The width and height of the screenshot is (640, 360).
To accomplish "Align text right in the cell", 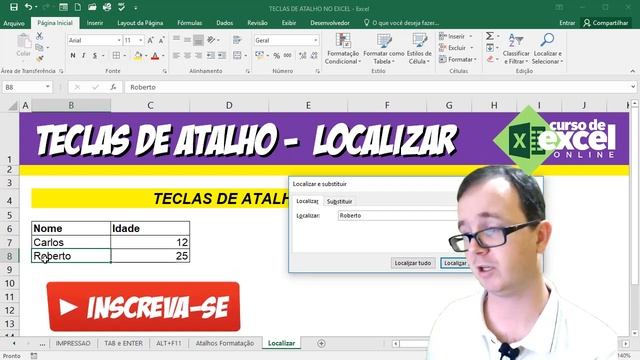I will pyautogui.click(x=198, y=56).
